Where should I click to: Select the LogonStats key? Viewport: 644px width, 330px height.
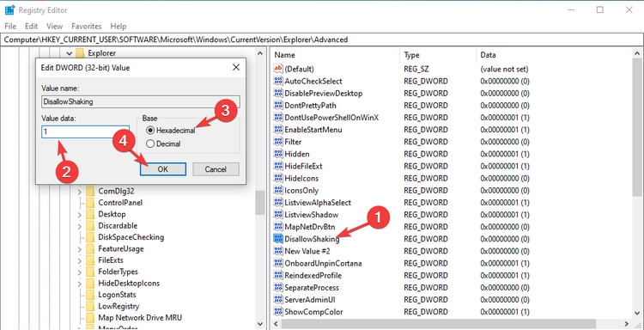point(117,295)
